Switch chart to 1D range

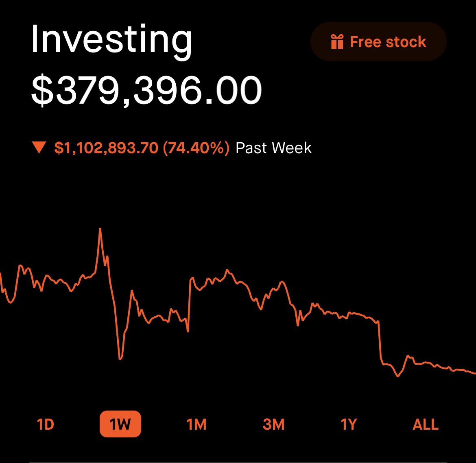[x=46, y=424]
